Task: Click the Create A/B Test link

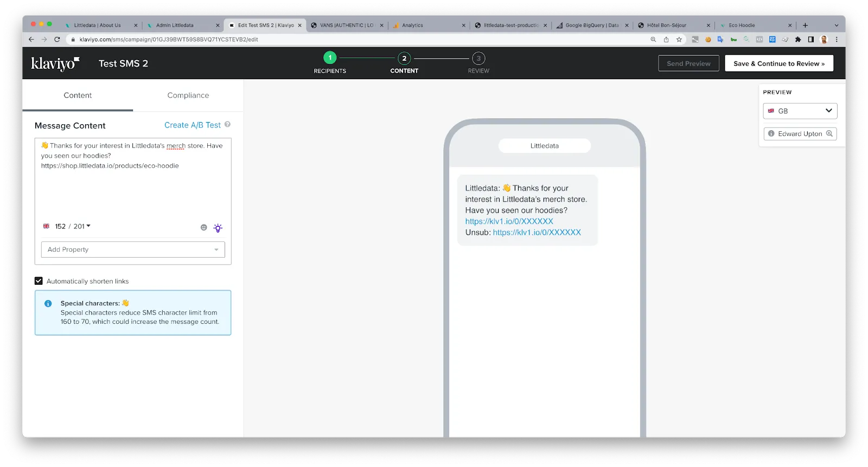Action: click(x=193, y=125)
